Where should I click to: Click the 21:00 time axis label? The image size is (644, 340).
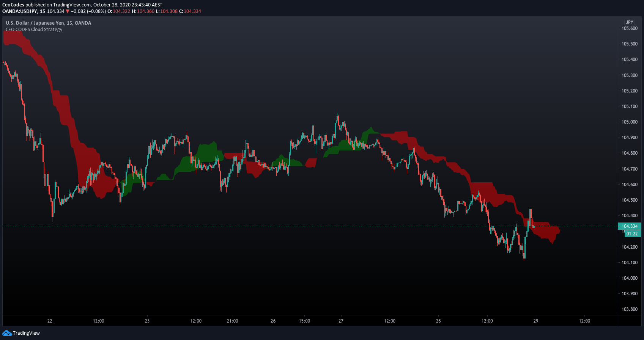pyautogui.click(x=232, y=321)
